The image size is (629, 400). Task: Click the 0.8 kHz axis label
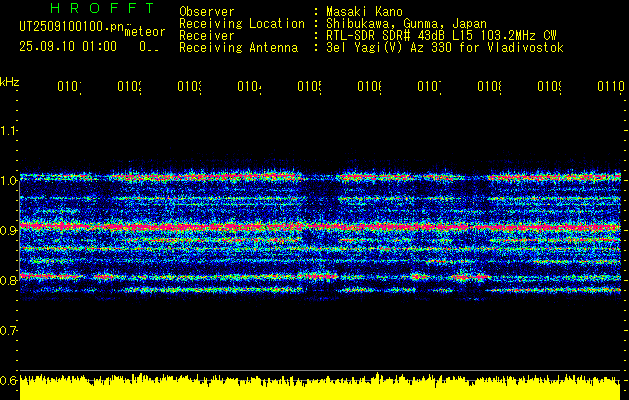point(8,280)
